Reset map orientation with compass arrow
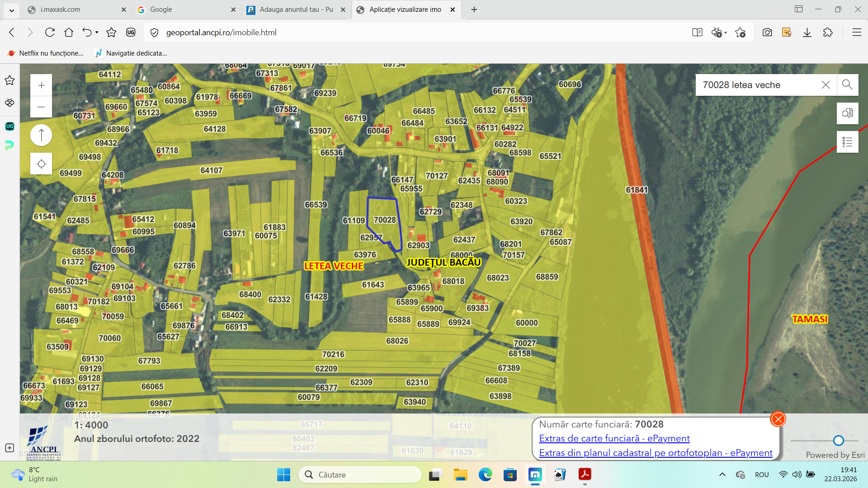The image size is (868, 488). [41, 135]
